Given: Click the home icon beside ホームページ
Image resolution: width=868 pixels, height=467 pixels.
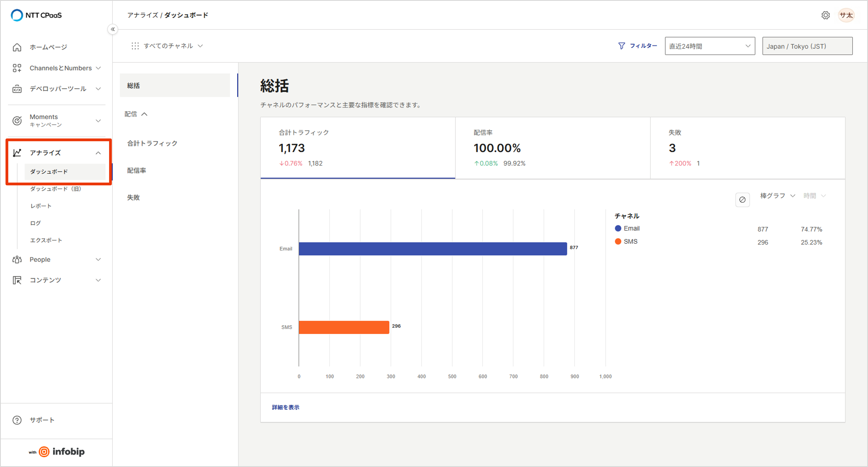Looking at the screenshot, I should tap(17, 47).
